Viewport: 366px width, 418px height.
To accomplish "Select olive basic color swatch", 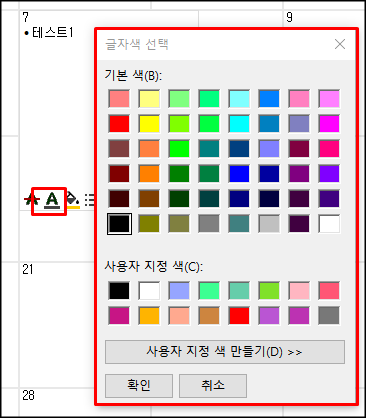I will coord(149,224).
